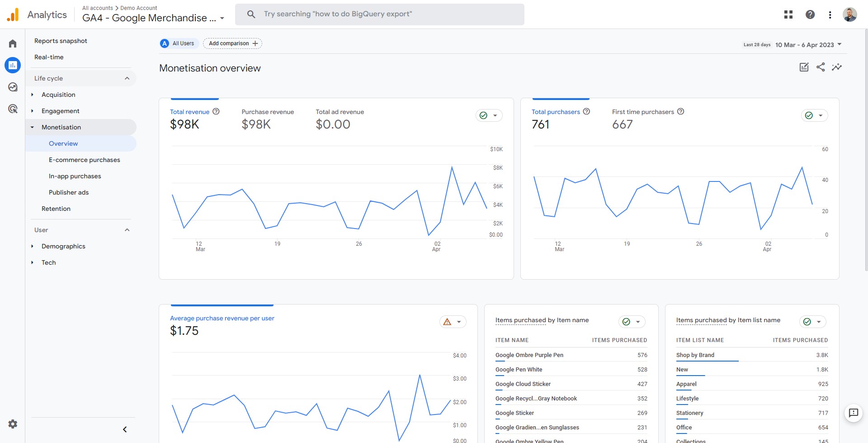868x443 pixels.
Task: Click Google Ombre Purple Pen item row
Action: point(571,355)
